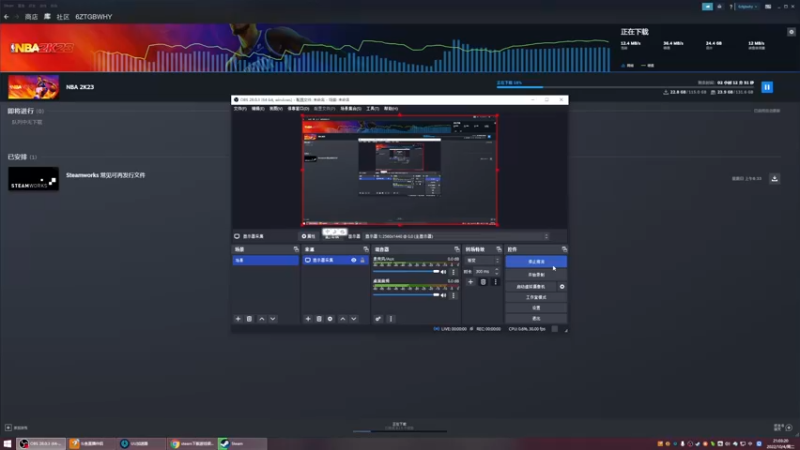800x450 pixels.
Task: Click download icon for Steamworks redistributables
Action: pos(774,179)
